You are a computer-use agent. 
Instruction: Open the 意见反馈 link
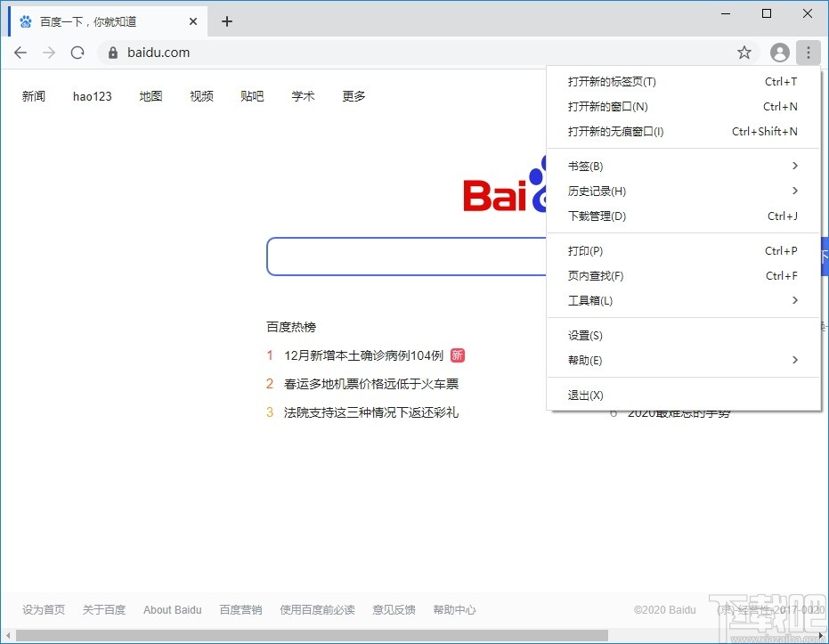pos(394,609)
